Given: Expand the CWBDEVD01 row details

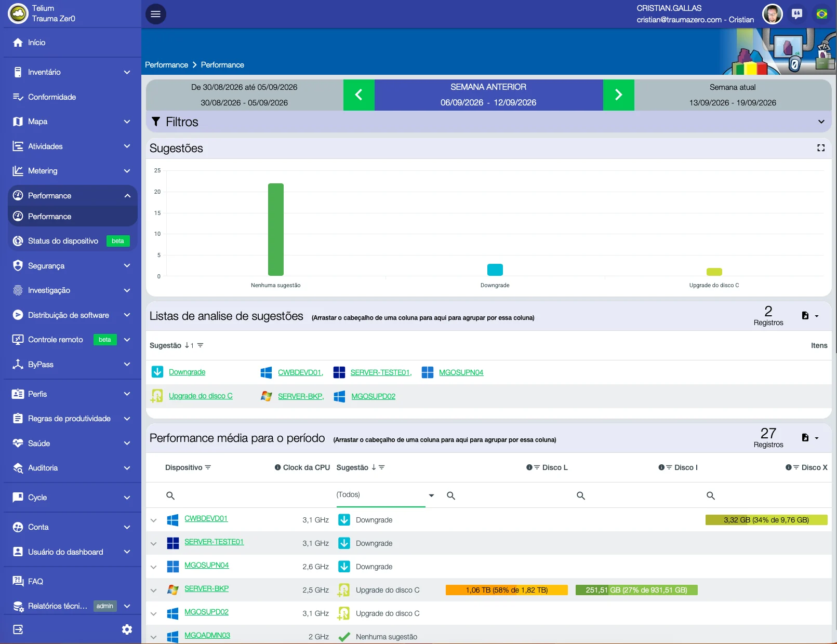Looking at the screenshot, I should [153, 520].
